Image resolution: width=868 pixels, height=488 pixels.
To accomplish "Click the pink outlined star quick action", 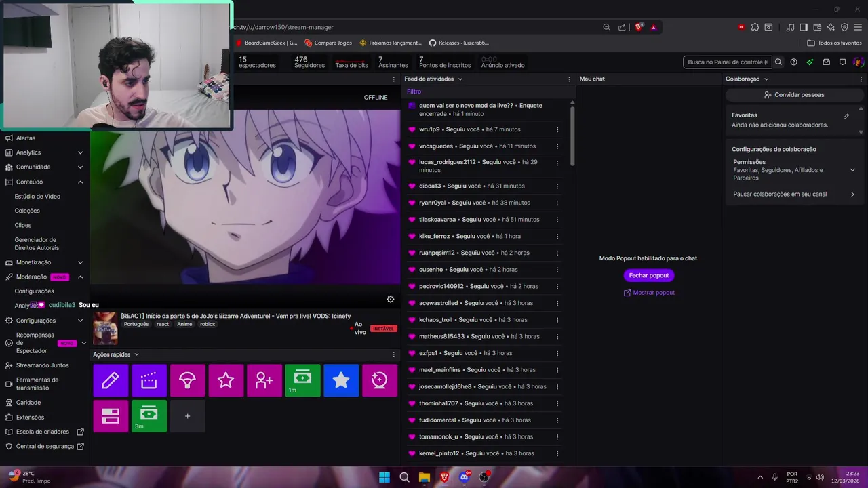I will (226, 380).
